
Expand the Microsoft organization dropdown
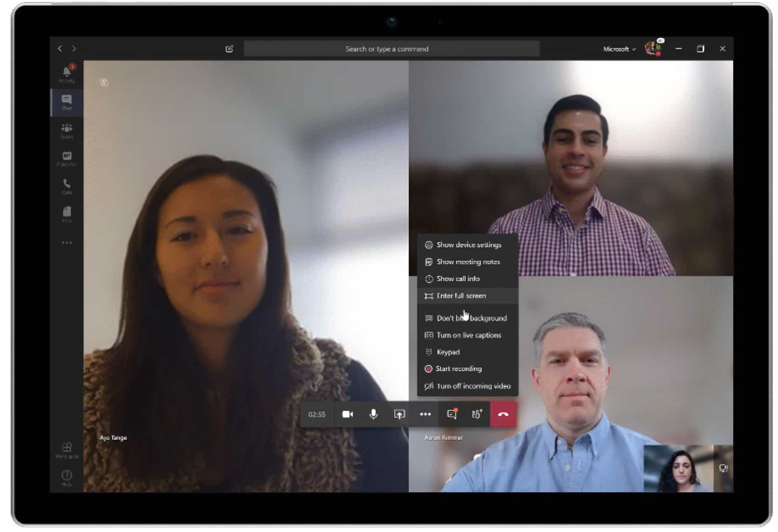619,49
